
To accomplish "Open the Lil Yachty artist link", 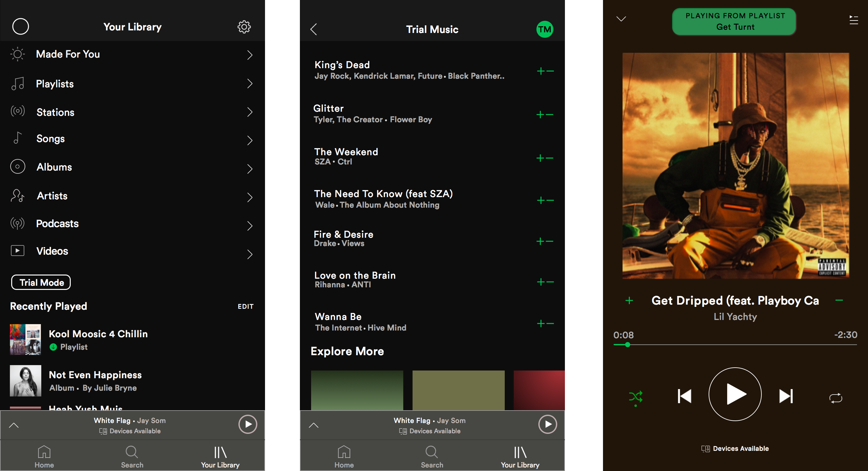I will (735, 317).
